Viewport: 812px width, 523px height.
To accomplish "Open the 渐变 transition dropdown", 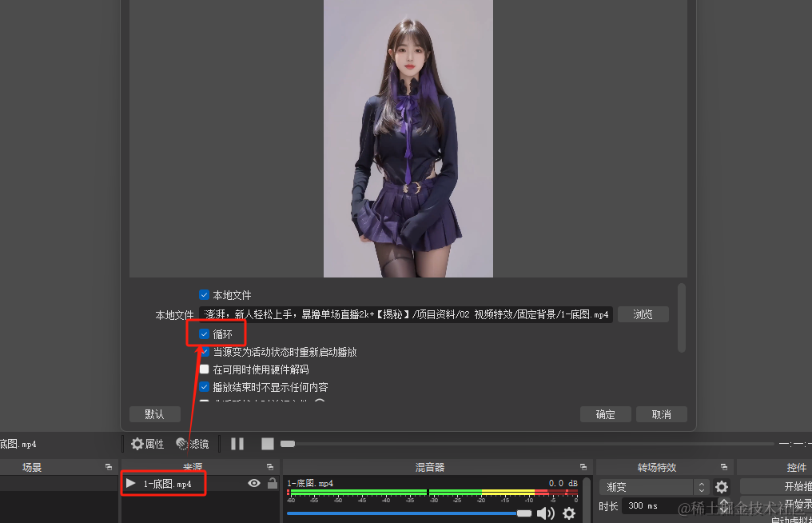I will point(654,487).
